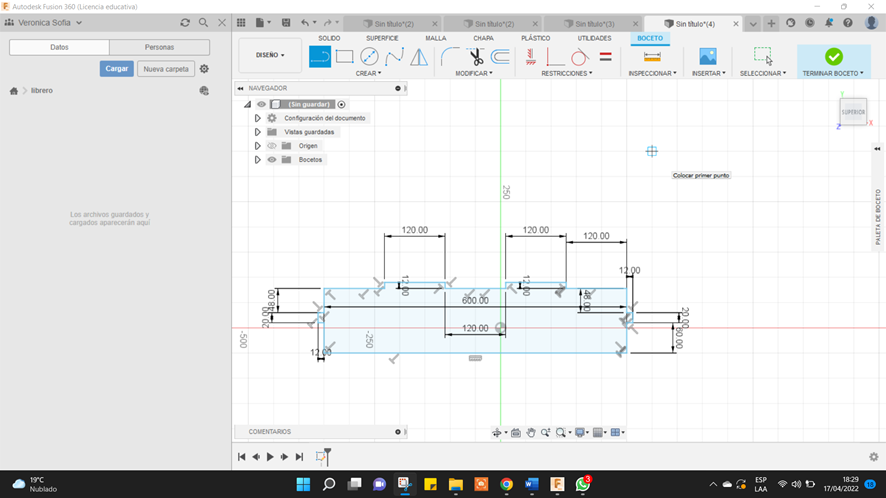Select the Fillet tool
This screenshot has width=886, height=498.
coord(450,57)
